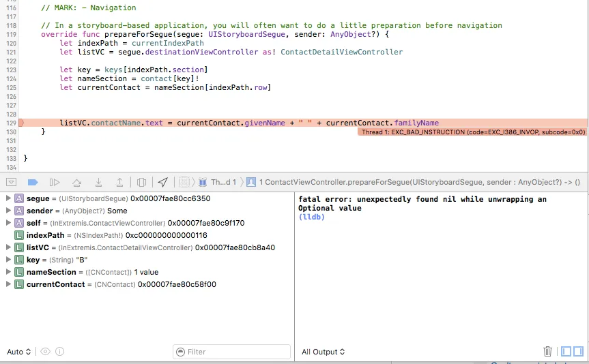The image size is (589, 364).
Task: Open the Thread 1 jump bar item
Action: 218,183
